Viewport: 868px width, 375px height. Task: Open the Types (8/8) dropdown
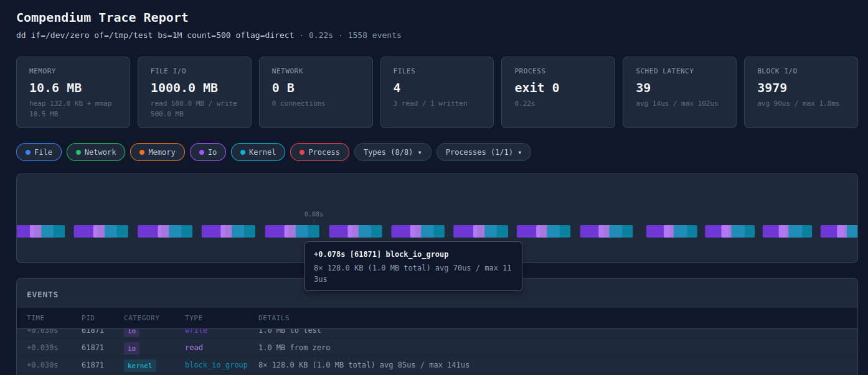click(392, 152)
